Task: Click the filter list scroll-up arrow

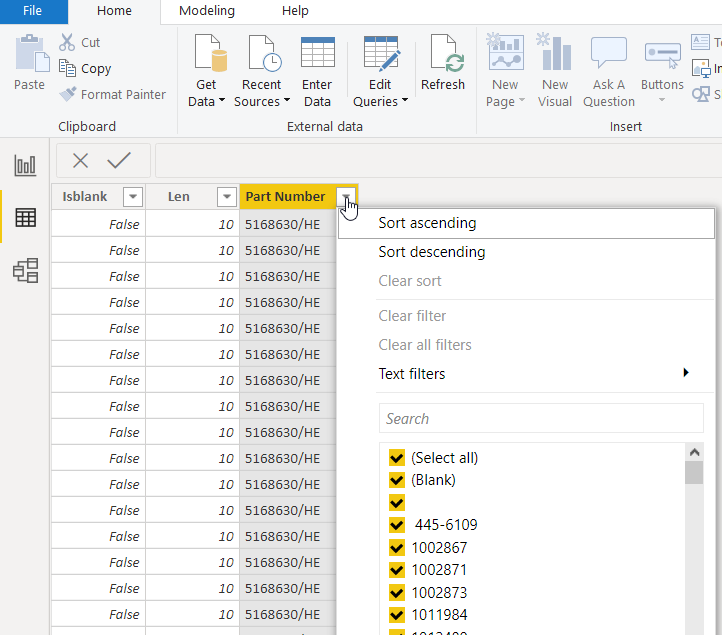Action: coord(694,452)
